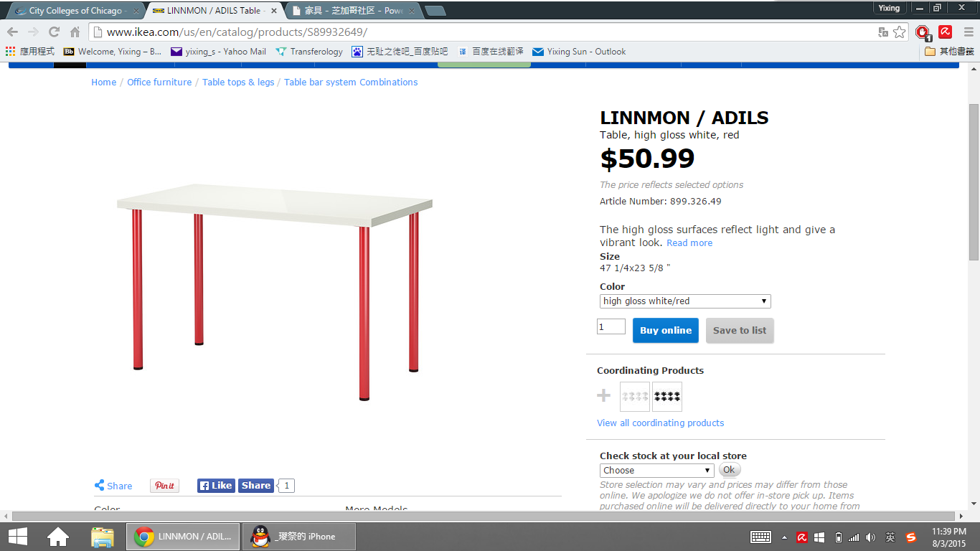Open the other bookmarks folder dropdown
Screen dimensions: 980x551
coord(949,52)
